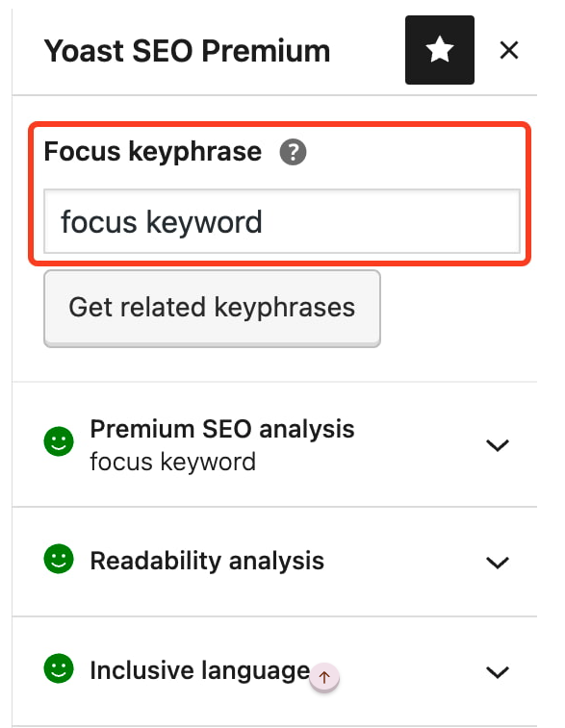Close the Yoast SEO Premium panel
Screen dimensions: 565x728
(x=509, y=50)
